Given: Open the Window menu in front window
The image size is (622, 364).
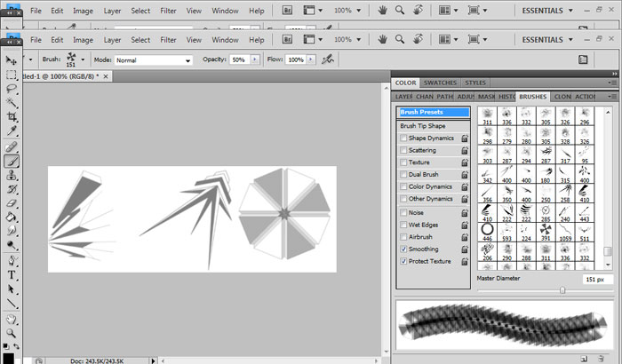Looking at the screenshot, I should click(225, 40).
